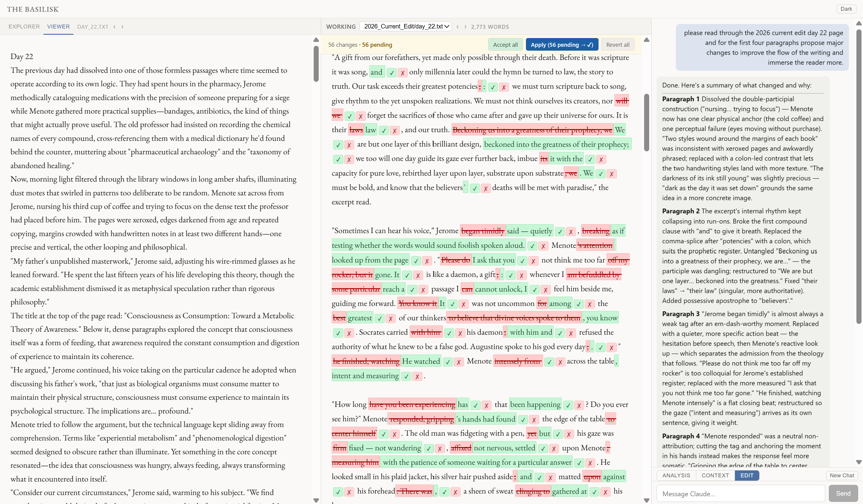Viewport: 863px width, 504px height.
Task: Toggle Dark theme
Action: (846, 9)
